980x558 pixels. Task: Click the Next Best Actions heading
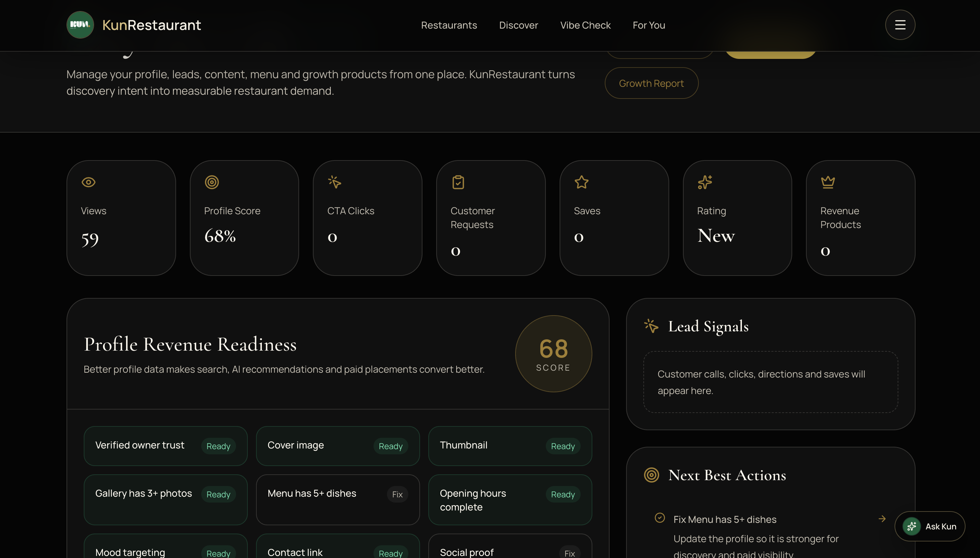pos(727,475)
